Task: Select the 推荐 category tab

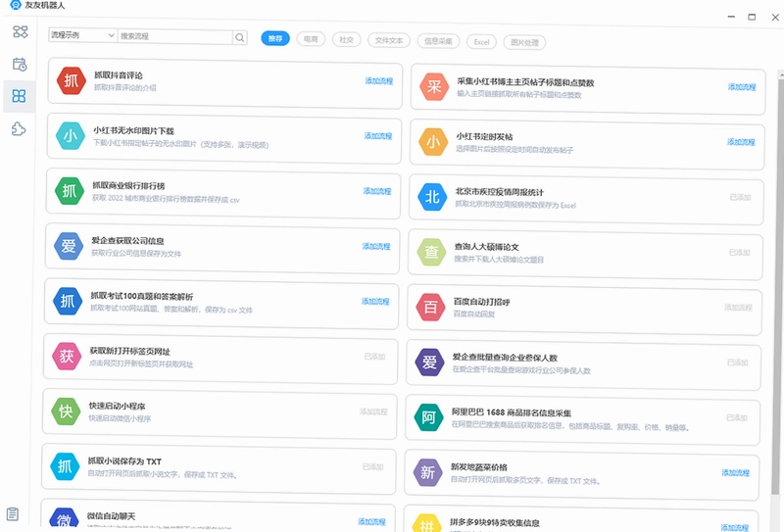Action: click(275, 38)
